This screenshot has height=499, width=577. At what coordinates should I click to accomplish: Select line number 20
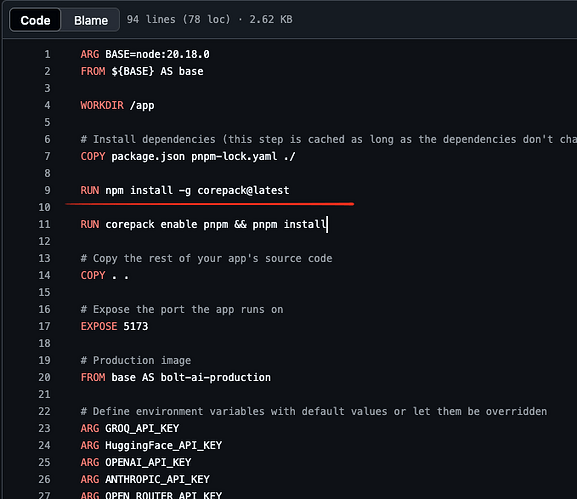[x=44, y=377]
